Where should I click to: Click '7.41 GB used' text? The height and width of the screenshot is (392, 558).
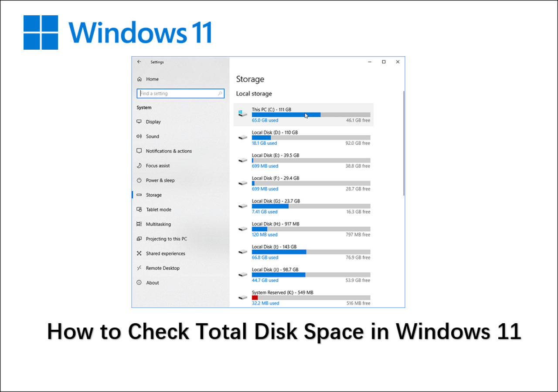pyautogui.click(x=265, y=212)
